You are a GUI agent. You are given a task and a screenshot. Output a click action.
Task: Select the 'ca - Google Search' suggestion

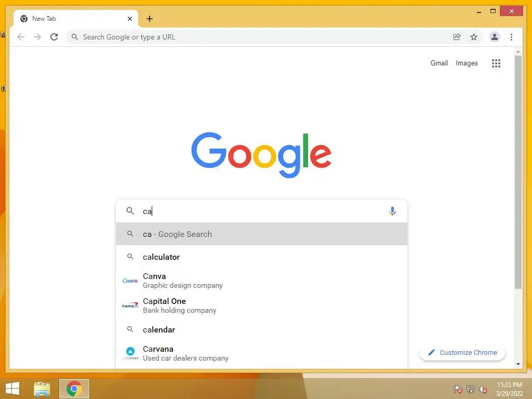click(262, 234)
